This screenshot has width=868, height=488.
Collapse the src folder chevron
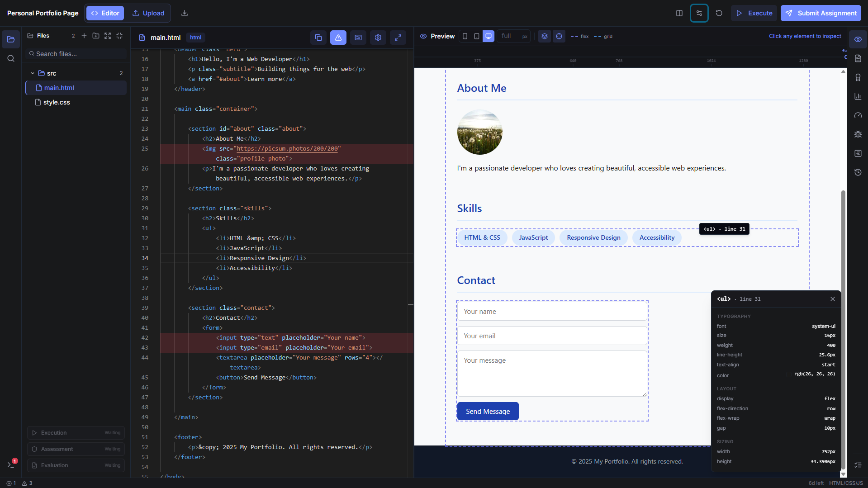click(x=33, y=73)
